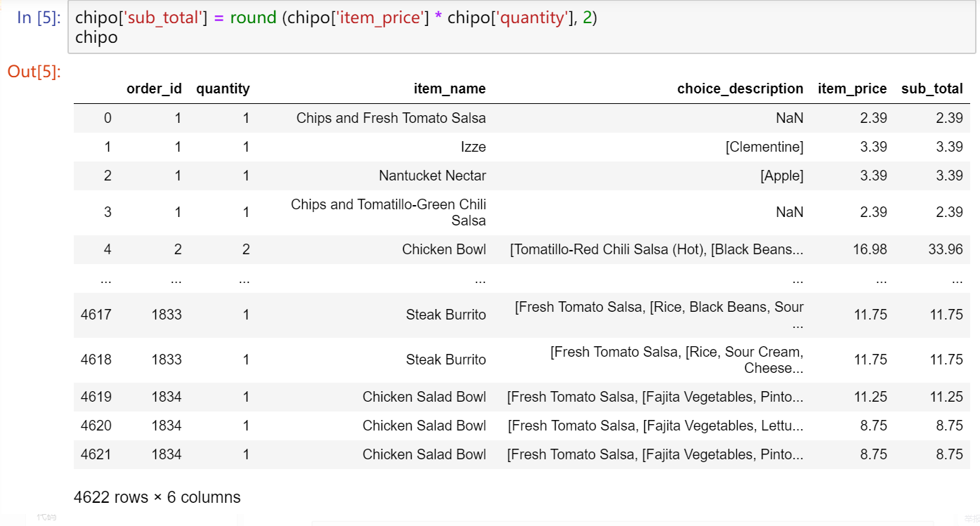Select the [Apple] description cell
980x526 pixels.
[x=781, y=176]
